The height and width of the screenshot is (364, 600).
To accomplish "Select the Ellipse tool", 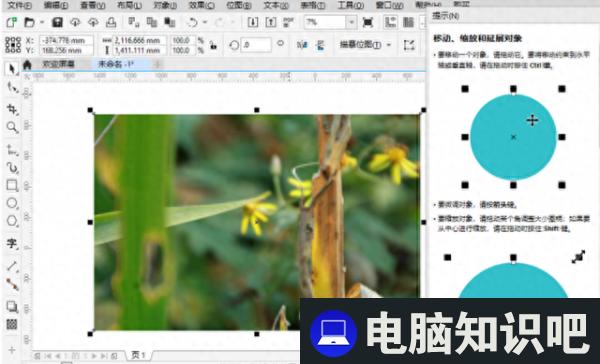I will click(12, 203).
